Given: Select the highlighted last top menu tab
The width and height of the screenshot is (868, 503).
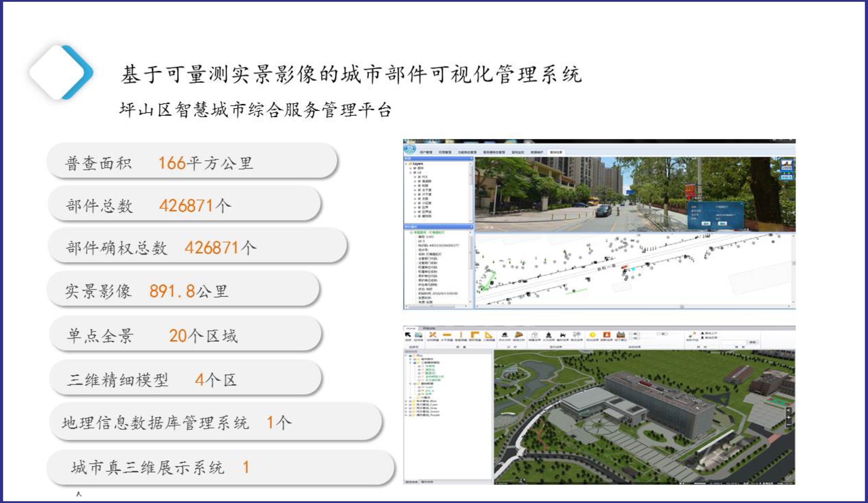Looking at the screenshot, I should click(x=556, y=152).
